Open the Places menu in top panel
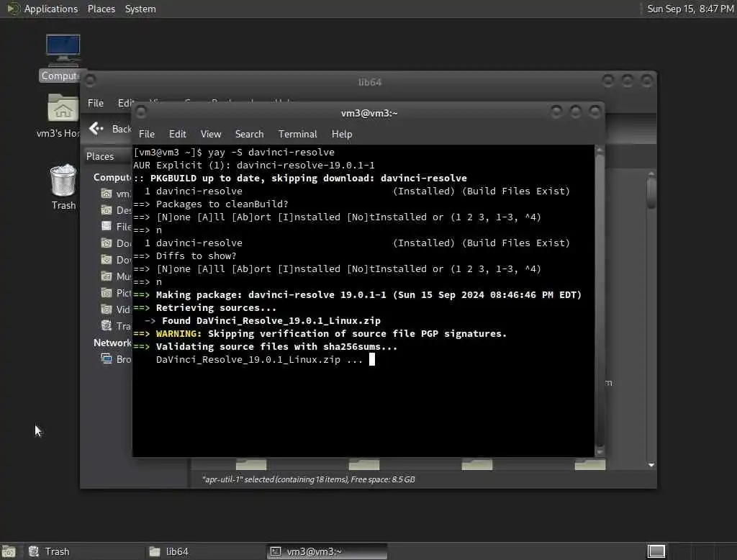The width and height of the screenshot is (737, 560). pos(101,9)
